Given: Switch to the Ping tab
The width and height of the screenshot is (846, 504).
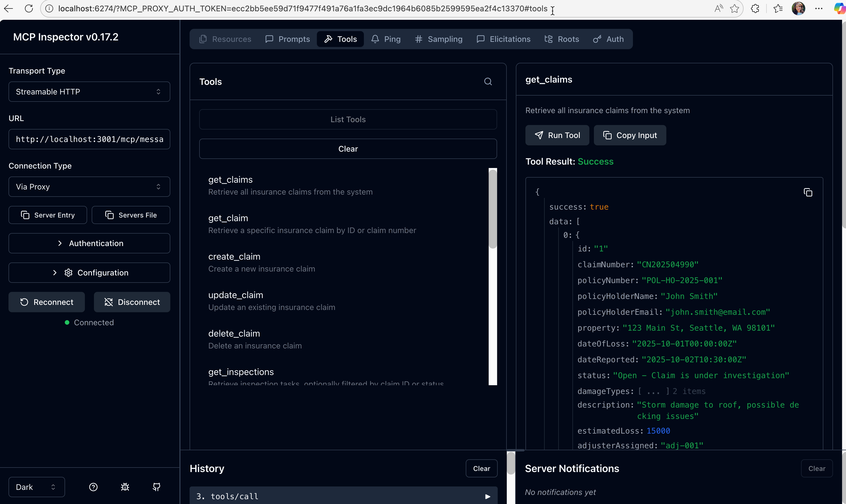Looking at the screenshot, I should [386, 39].
